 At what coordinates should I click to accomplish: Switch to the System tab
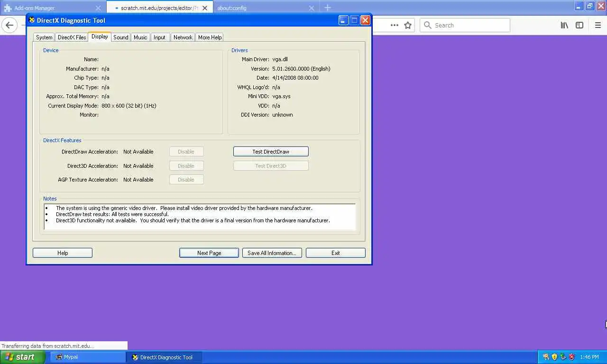[x=44, y=37]
